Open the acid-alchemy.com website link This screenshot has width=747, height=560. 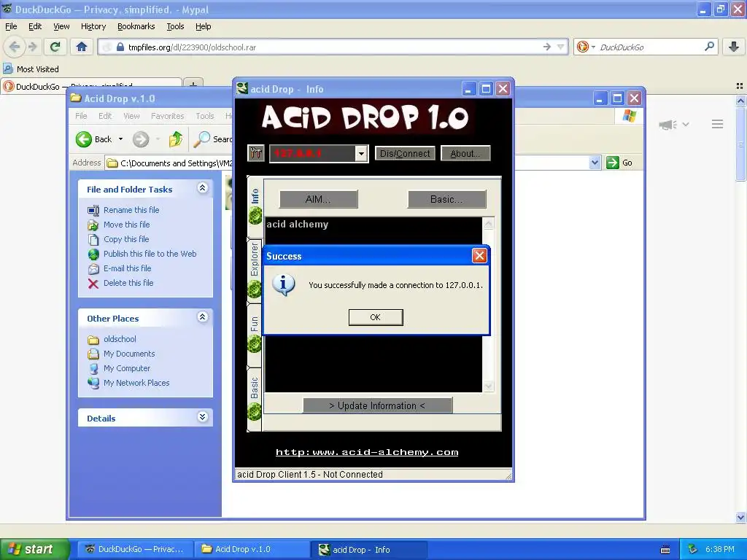(x=367, y=452)
